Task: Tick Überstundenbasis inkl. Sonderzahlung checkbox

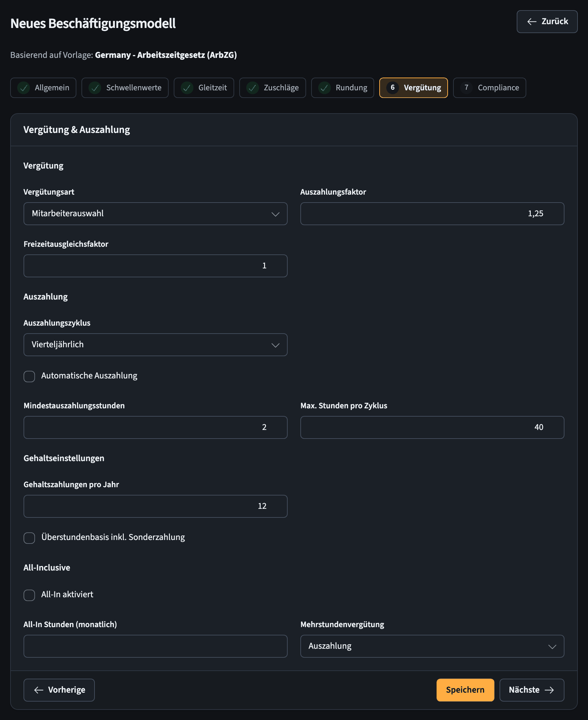Action: pyautogui.click(x=29, y=538)
